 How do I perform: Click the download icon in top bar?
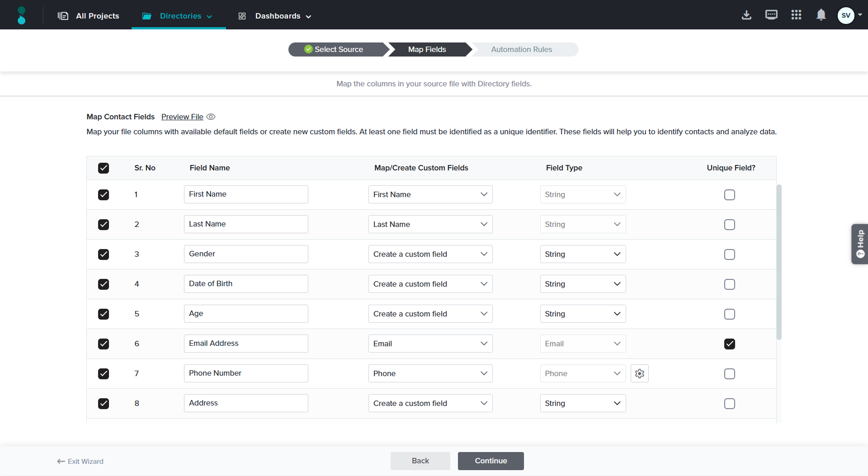tap(746, 15)
